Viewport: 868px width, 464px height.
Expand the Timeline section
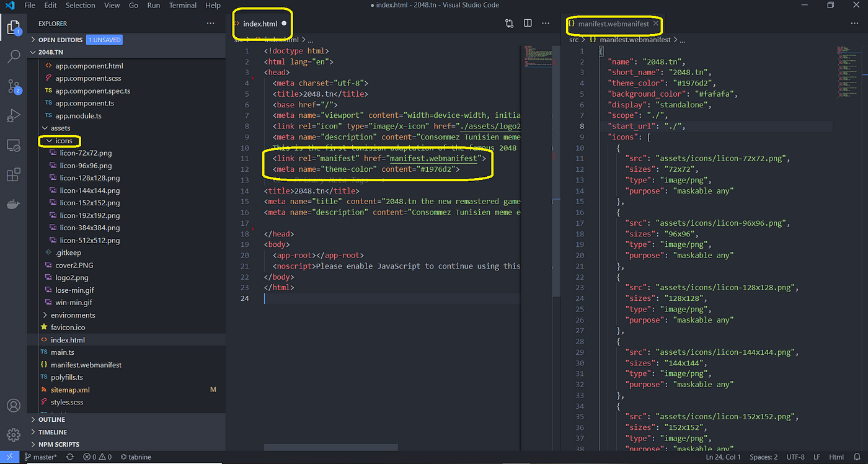pos(34,432)
